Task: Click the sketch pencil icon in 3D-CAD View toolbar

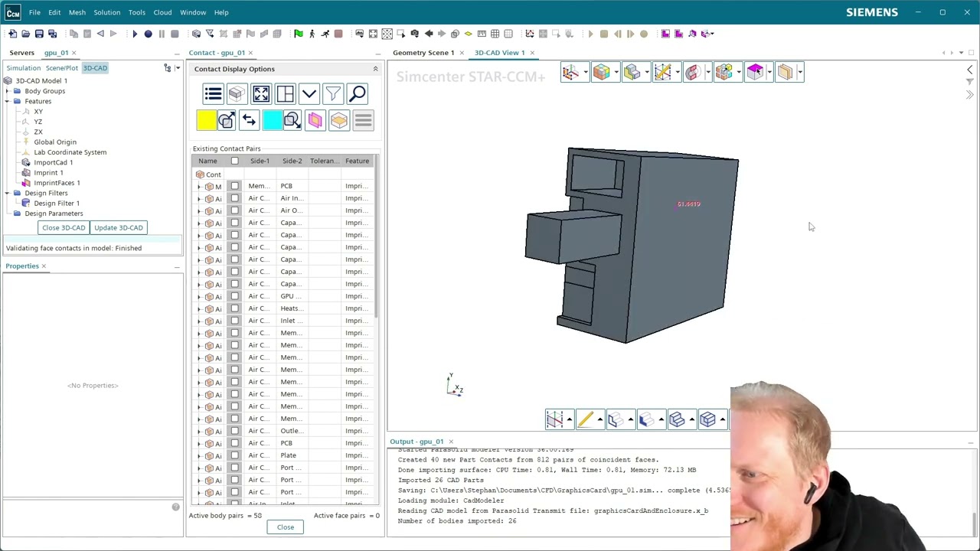Action: point(662,72)
